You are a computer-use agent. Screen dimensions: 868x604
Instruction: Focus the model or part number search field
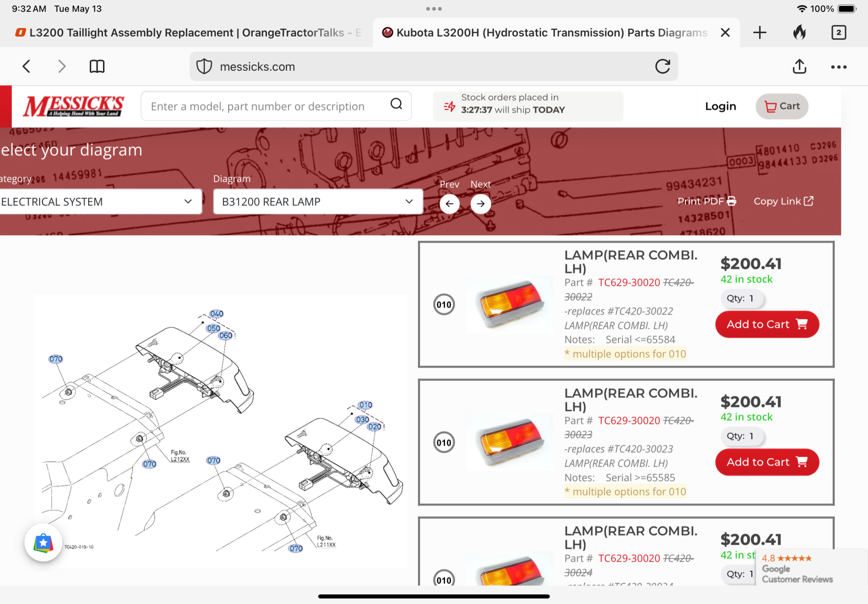[267, 106]
